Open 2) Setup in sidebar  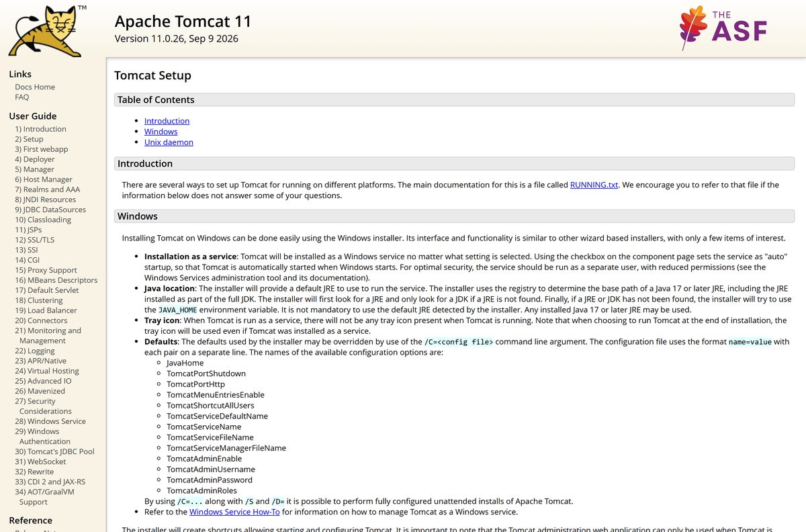(x=29, y=139)
